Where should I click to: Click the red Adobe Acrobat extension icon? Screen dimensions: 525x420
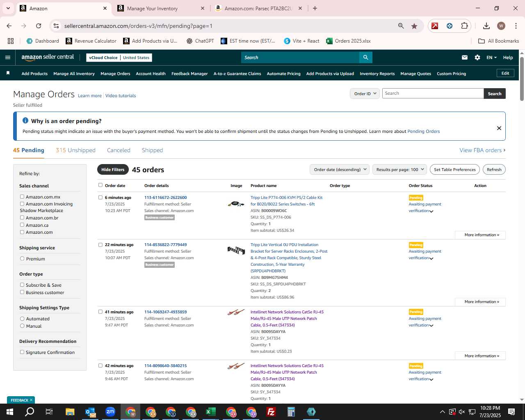435,26
